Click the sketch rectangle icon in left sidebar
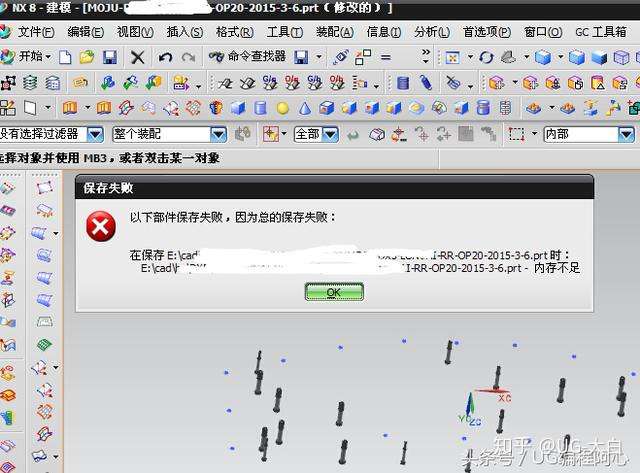This screenshot has width=640, height=473. (44, 188)
